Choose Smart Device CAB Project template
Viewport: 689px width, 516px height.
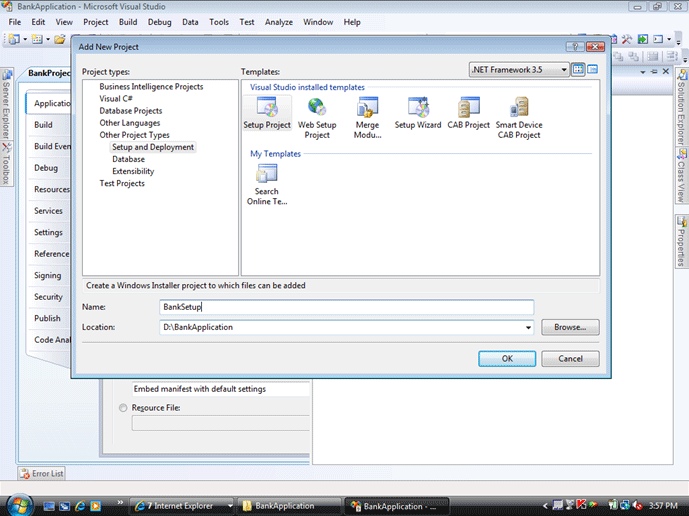point(519,118)
